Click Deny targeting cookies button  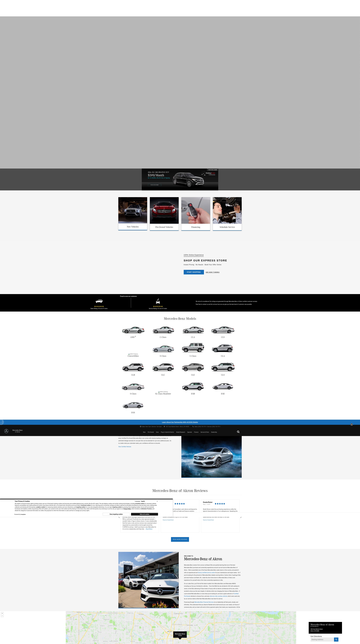tap(116, 514)
